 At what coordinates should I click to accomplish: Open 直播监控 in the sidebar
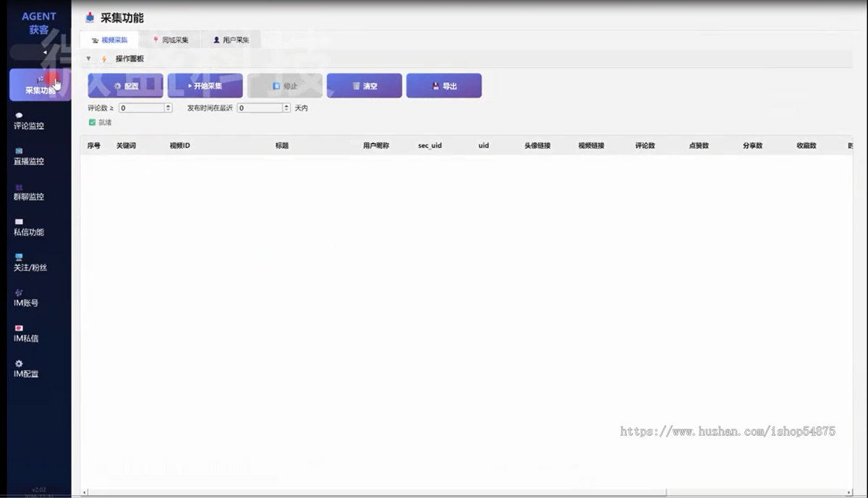point(29,156)
